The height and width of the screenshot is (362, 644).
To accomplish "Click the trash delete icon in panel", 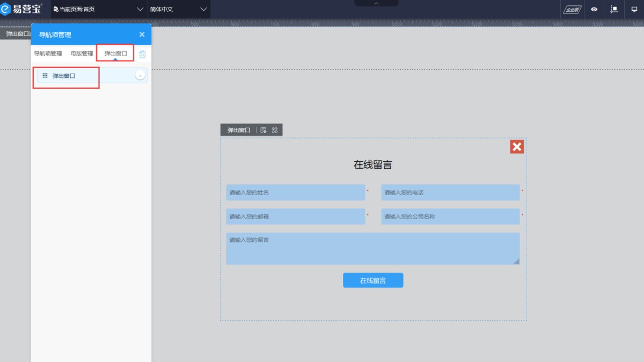I will tap(142, 54).
